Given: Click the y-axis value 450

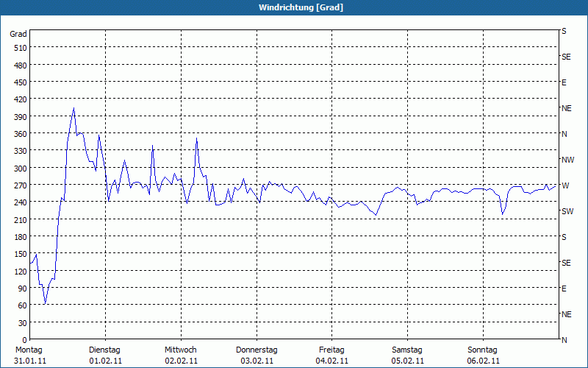Looking at the screenshot, I should pos(21,82).
